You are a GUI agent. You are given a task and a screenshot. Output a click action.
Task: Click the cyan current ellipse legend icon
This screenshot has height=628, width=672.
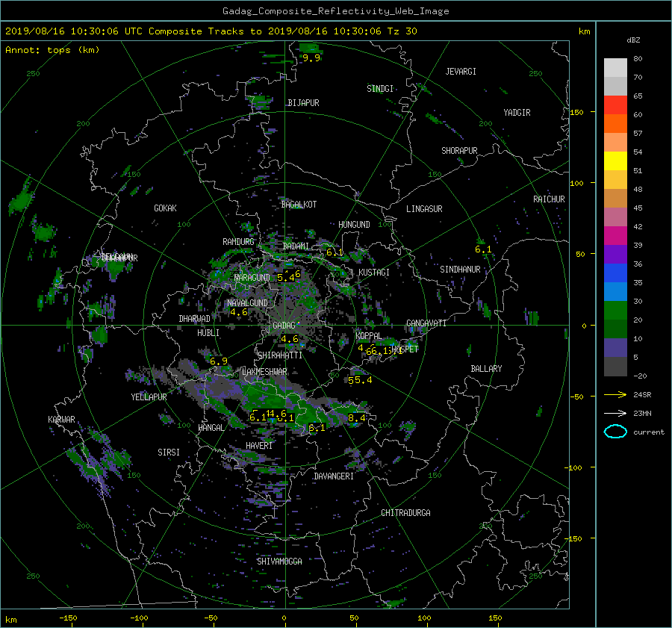[615, 432]
